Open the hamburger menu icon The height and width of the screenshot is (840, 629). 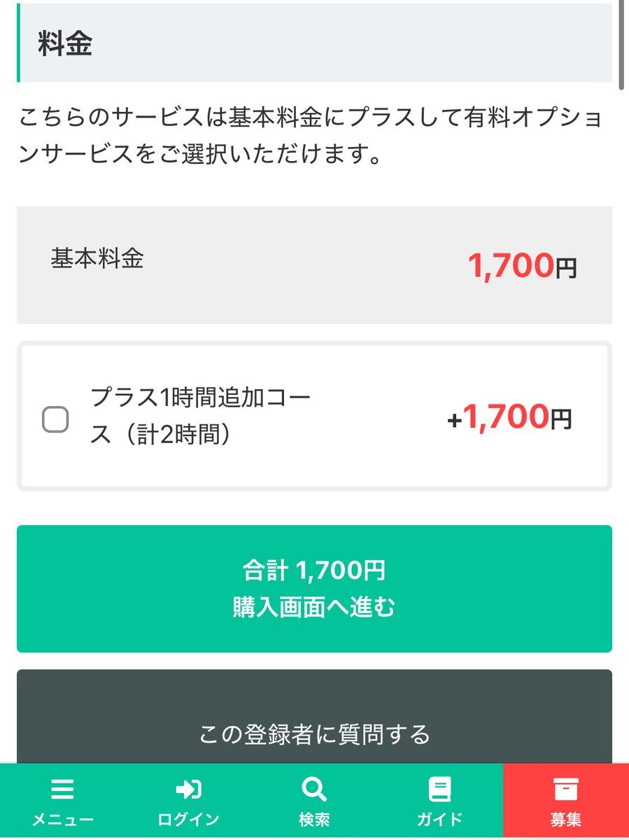62,790
